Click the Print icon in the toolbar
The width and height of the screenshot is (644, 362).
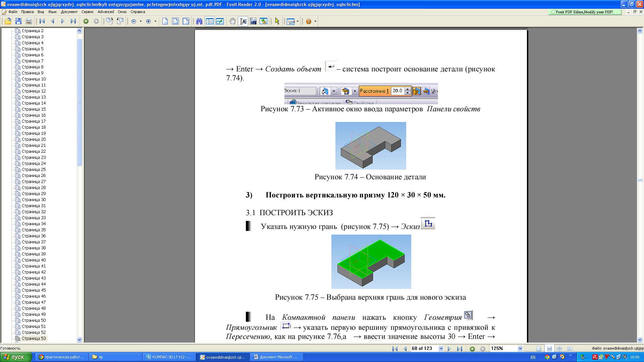[29, 21]
